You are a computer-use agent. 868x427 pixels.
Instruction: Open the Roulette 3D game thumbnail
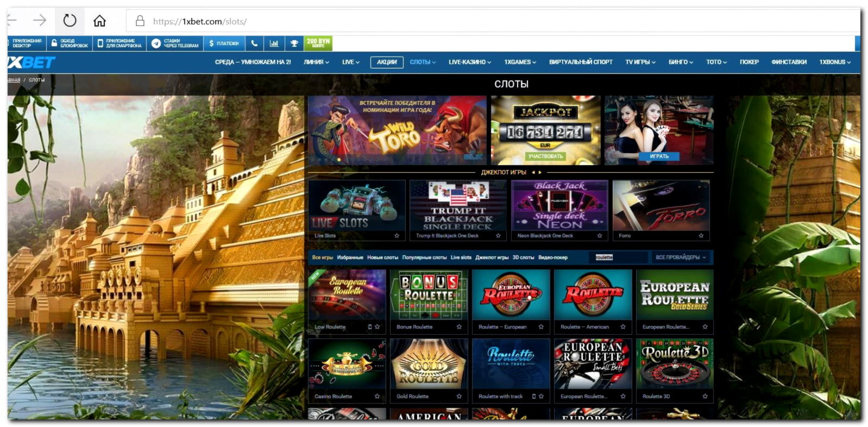675,364
